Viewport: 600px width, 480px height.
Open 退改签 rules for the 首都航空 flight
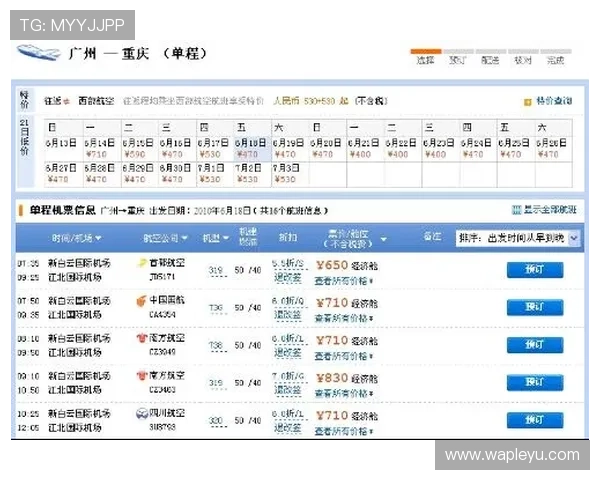(288, 278)
